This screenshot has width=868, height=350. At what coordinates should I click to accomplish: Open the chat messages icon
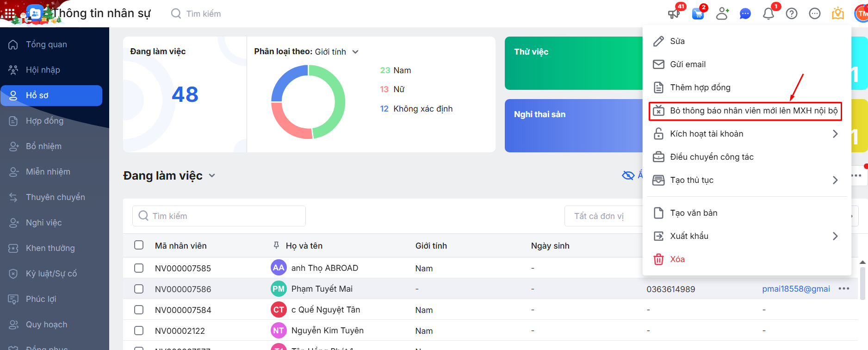click(745, 14)
